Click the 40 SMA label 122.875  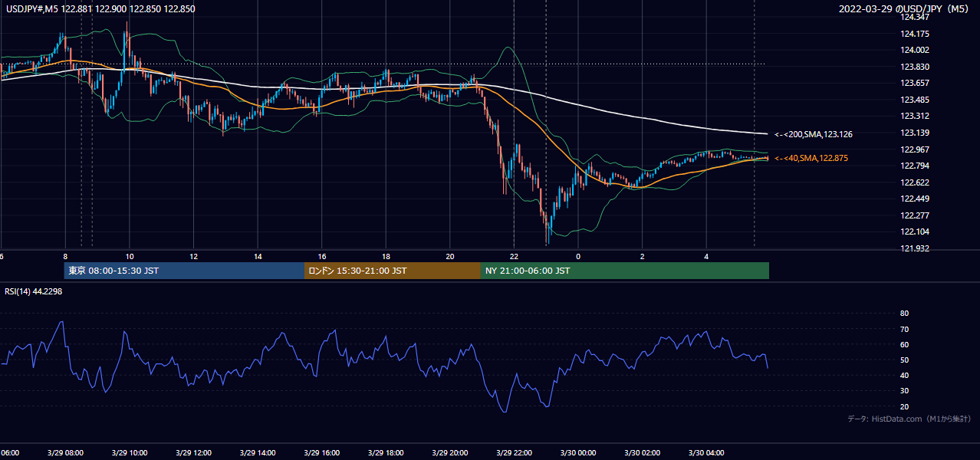pos(811,159)
